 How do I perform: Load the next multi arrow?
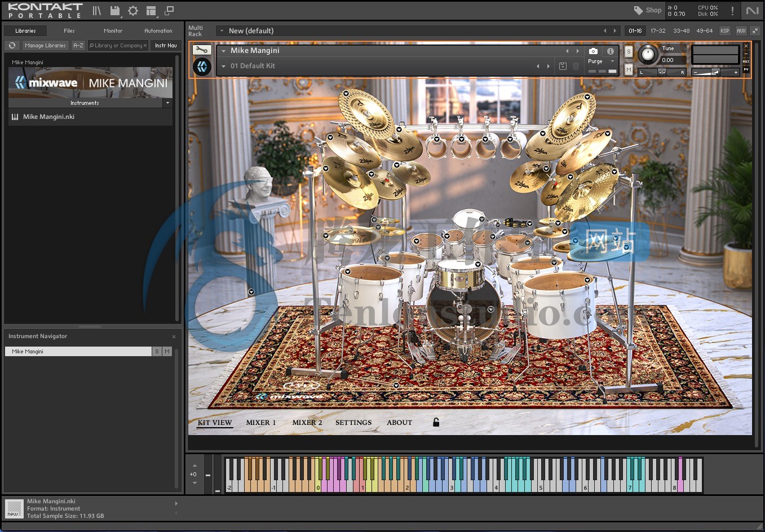click(x=615, y=31)
